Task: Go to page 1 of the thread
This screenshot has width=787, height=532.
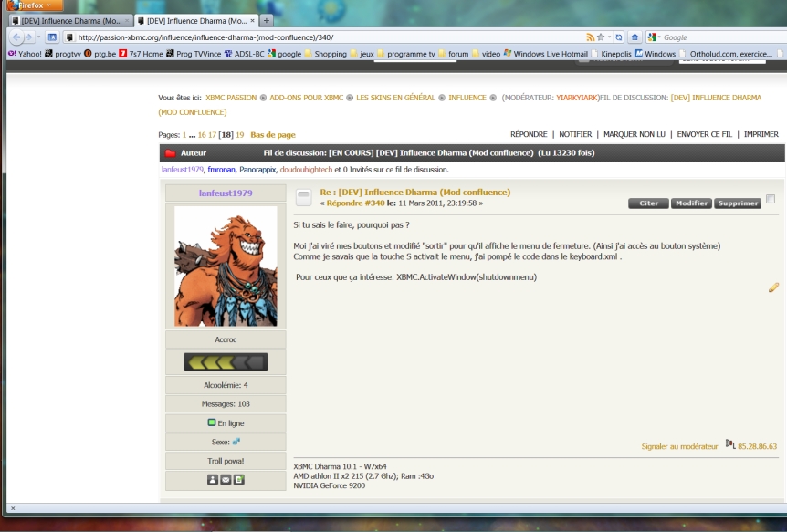Action: tap(184, 134)
